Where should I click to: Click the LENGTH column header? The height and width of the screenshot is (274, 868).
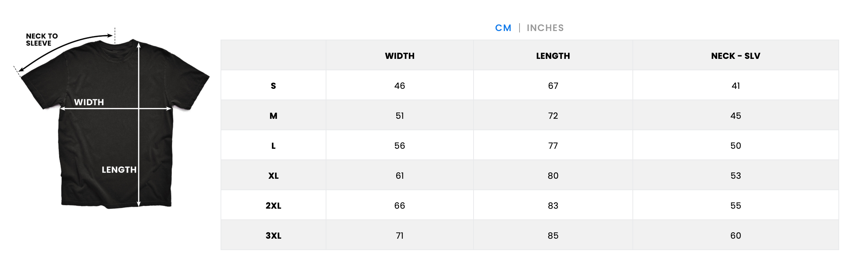(553, 56)
